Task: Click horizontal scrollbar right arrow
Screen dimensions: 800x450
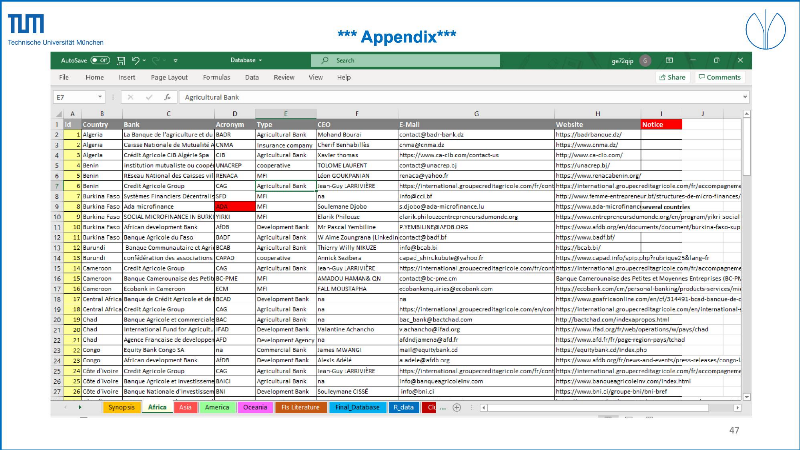Action: click(x=737, y=408)
